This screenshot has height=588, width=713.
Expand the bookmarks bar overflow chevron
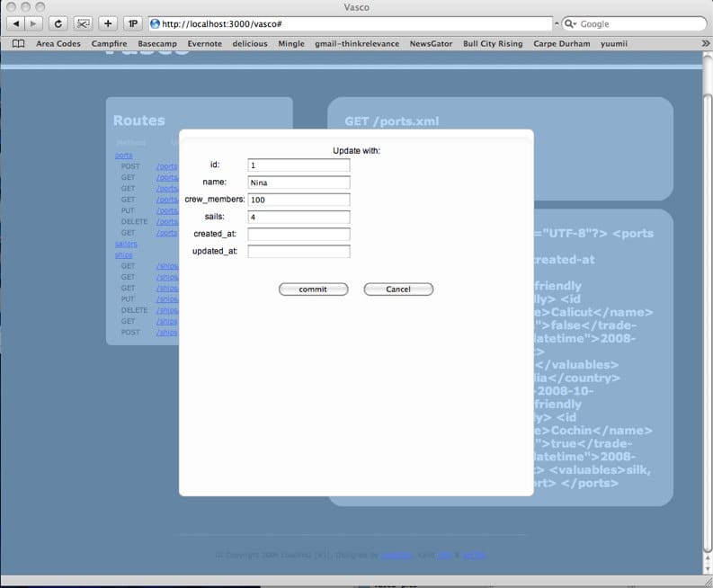705,43
